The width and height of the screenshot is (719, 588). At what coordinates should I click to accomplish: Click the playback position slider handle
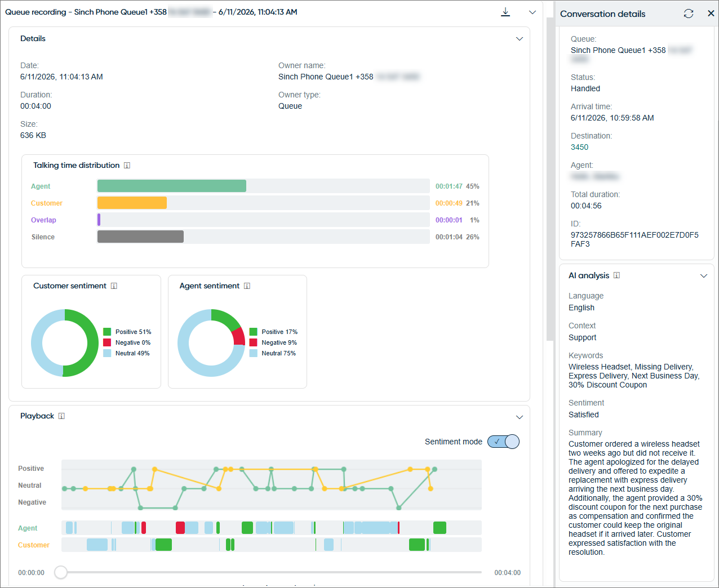[61, 572]
